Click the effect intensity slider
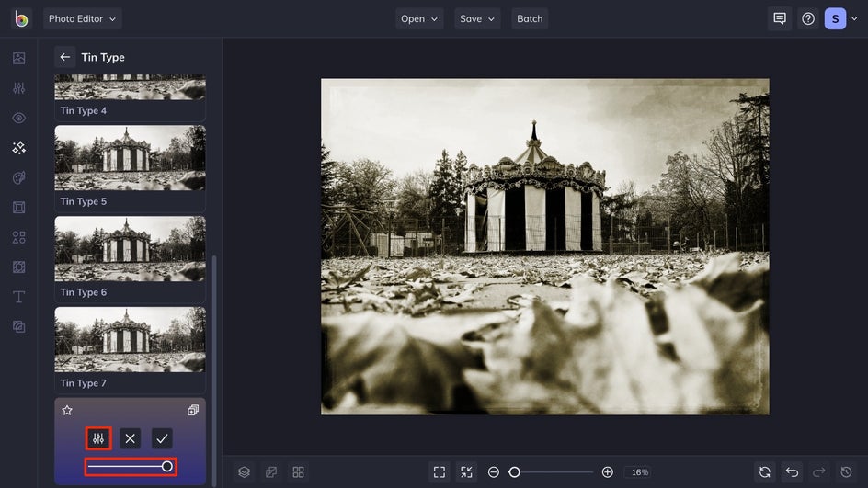 coord(130,467)
